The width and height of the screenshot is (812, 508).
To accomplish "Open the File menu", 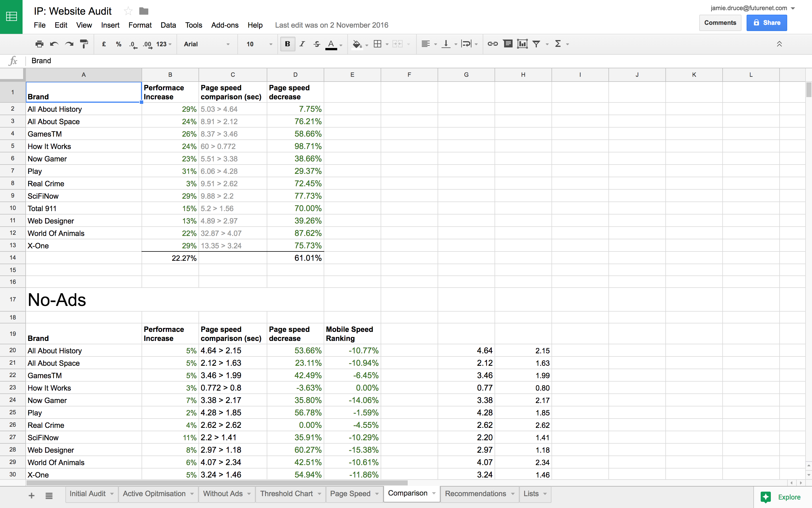I will [x=39, y=25].
